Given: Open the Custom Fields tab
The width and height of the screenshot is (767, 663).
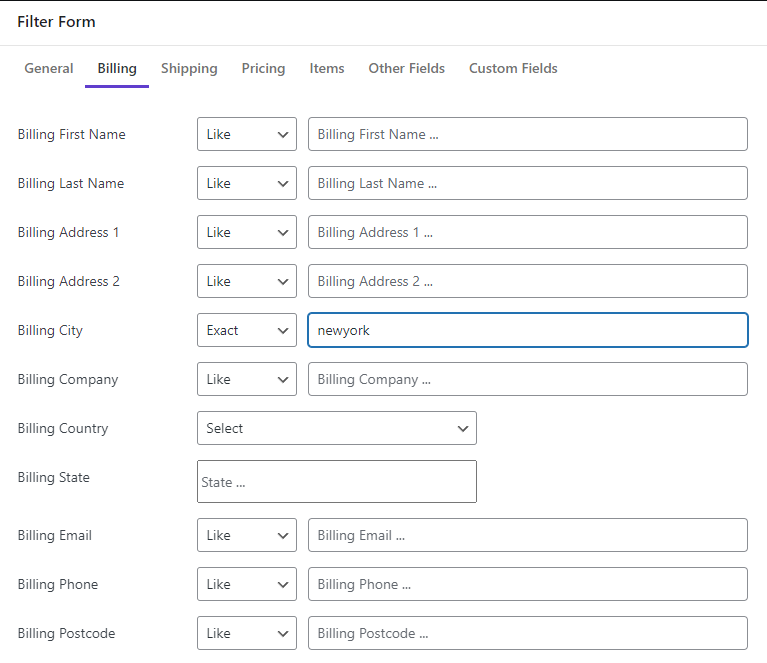Looking at the screenshot, I should click(513, 69).
